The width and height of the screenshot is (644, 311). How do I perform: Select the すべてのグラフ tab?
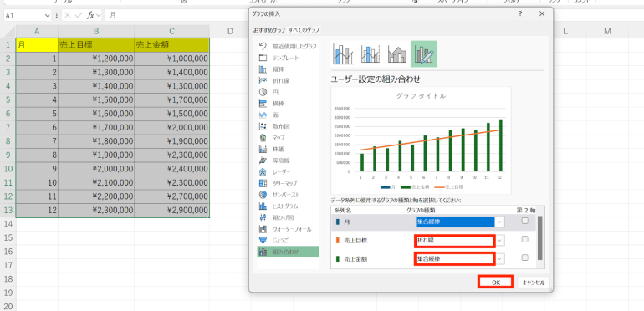point(304,30)
